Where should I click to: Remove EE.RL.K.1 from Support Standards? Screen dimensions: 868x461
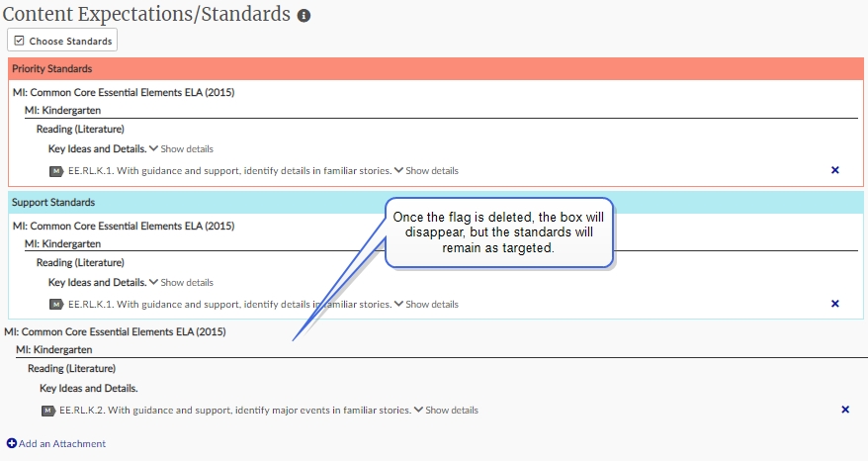click(x=834, y=304)
